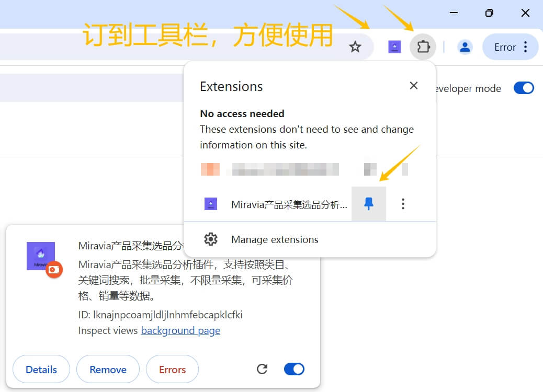Close the Chrome window

point(525,13)
